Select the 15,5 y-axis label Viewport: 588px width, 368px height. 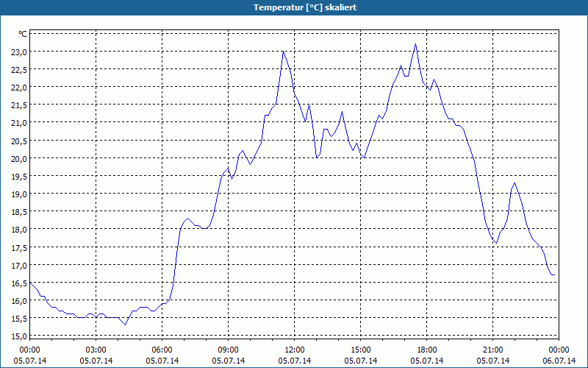pos(20,319)
